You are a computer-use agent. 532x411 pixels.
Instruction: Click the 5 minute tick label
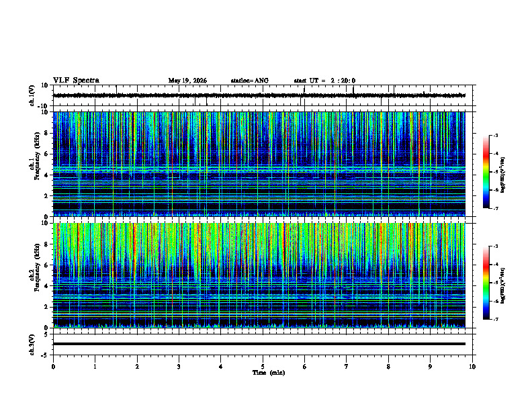tap(263, 367)
